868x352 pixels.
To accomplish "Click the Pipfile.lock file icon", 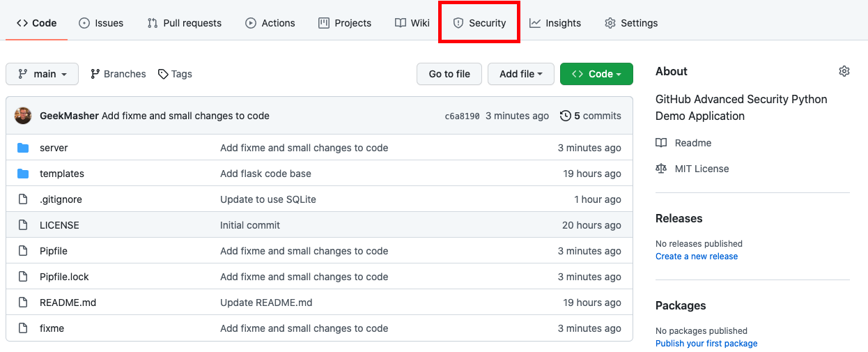I will 23,277.
